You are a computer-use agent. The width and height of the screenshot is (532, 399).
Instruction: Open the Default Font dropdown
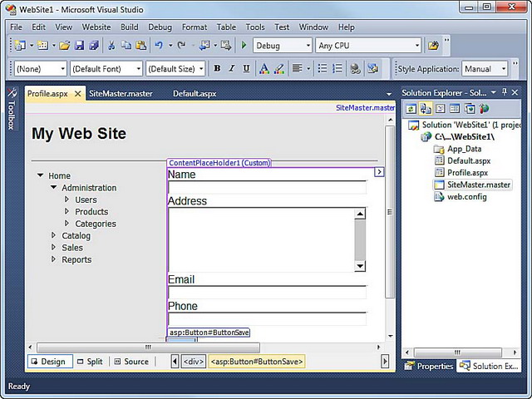[106, 69]
